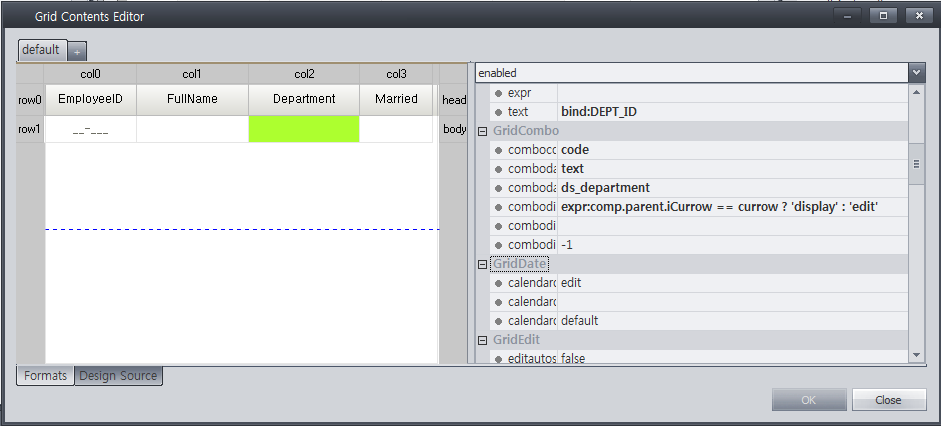The image size is (941, 426).
Task: Switch to the Design Source tab
Action: [118, 376]
